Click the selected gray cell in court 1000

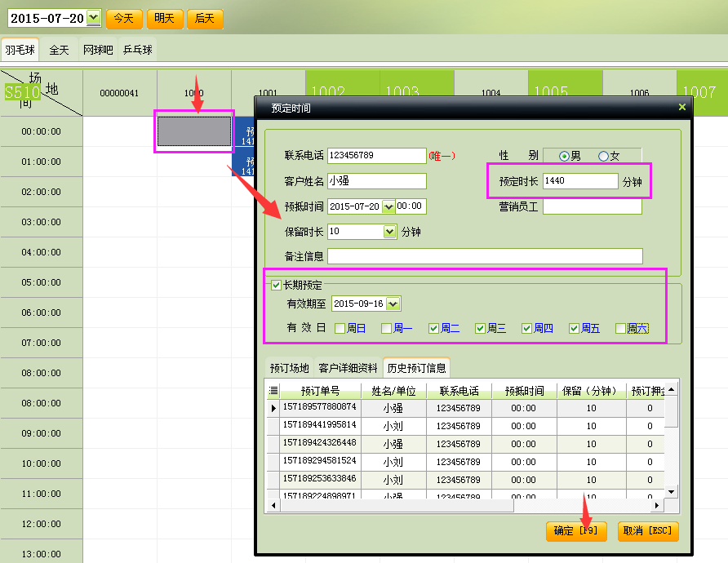pos(194,131)
